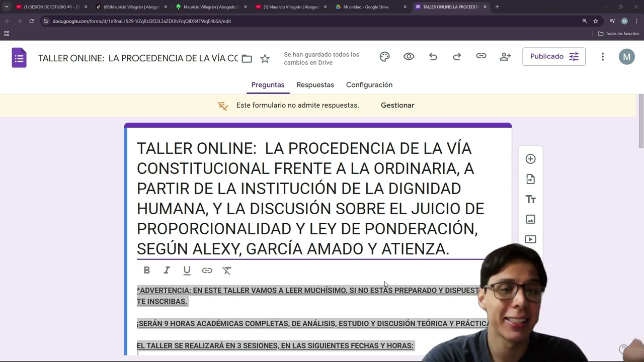
Task: Close the Mi unidad Google Drive tab
Action: click(405, 7)
